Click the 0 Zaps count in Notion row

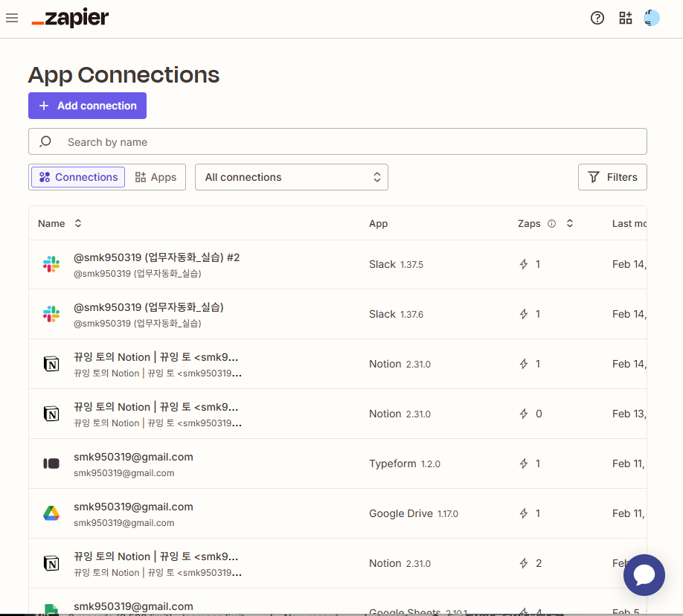(539, 414)
